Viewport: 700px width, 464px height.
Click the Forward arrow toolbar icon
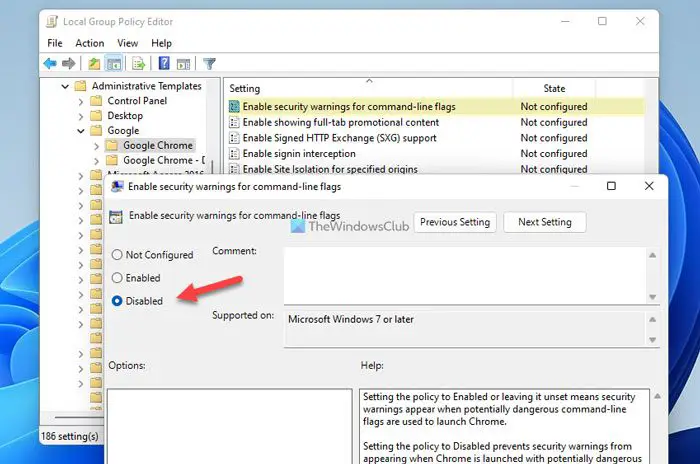[68, 64]
